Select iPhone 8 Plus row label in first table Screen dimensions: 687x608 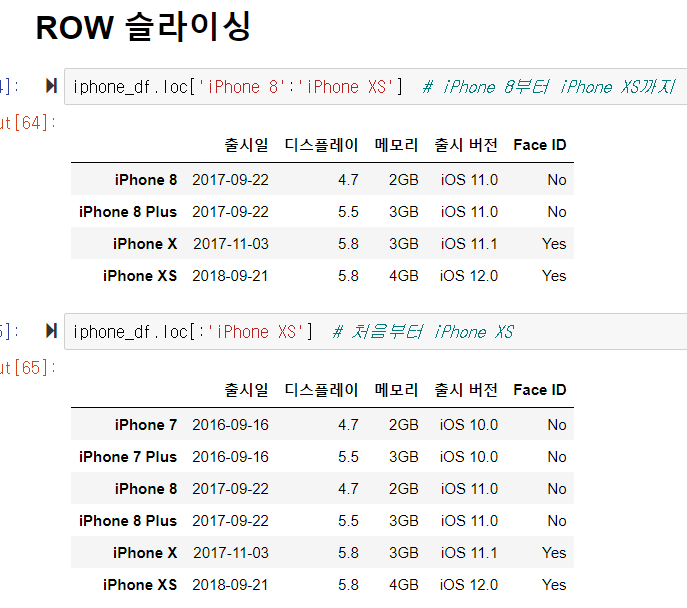[x=128, y=212]
